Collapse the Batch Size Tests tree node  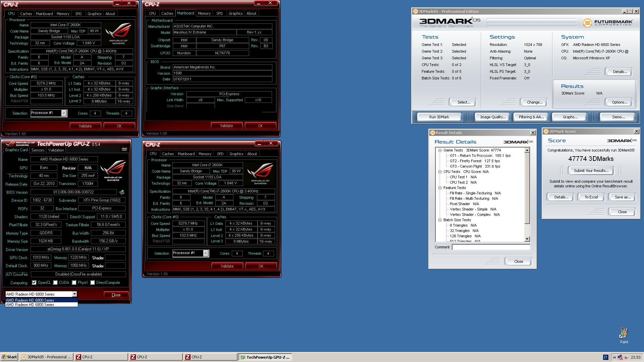pyautogui.click(x=440, y=220)
